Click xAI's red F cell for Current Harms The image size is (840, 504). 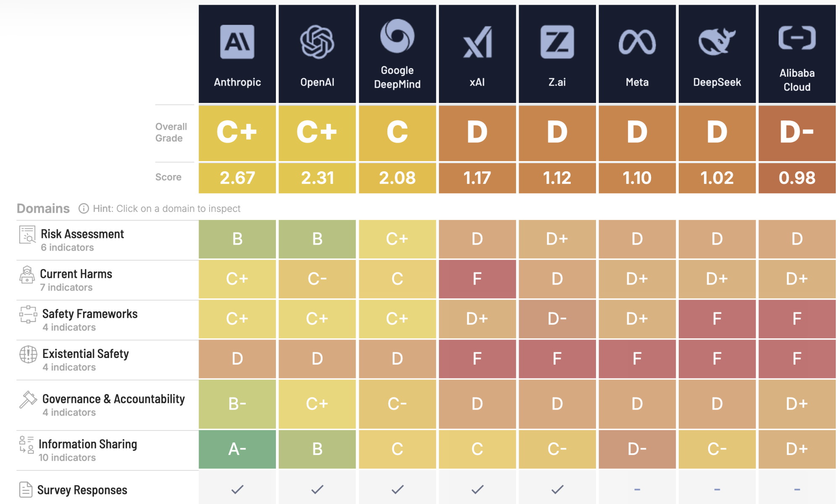coord(477,279)
